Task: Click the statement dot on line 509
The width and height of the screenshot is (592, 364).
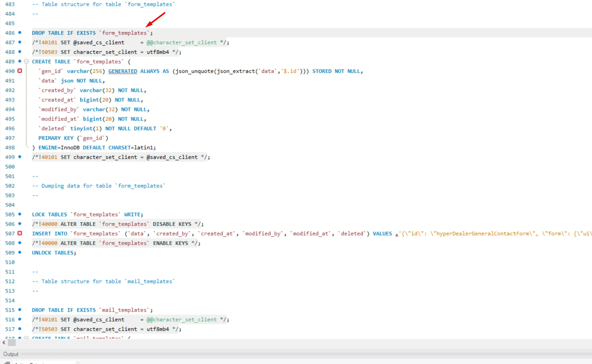Action: 20,252
